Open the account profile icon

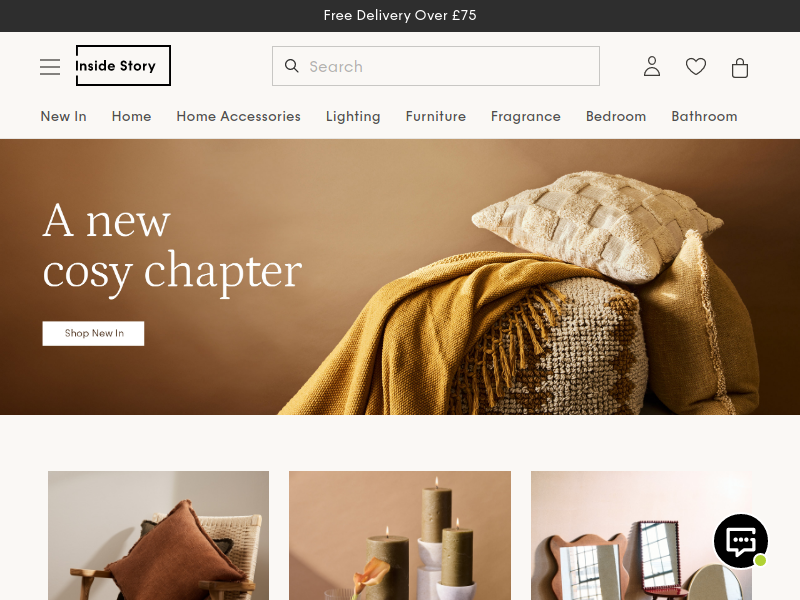(652, 66)
